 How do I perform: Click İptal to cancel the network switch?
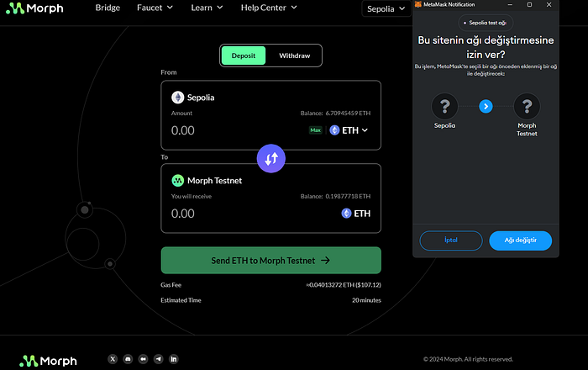(451, 240)
